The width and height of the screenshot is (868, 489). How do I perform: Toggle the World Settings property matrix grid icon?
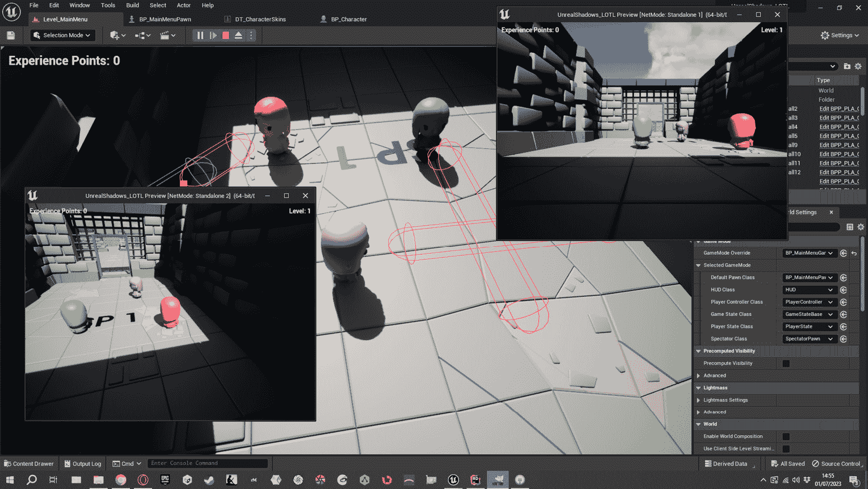850,227
